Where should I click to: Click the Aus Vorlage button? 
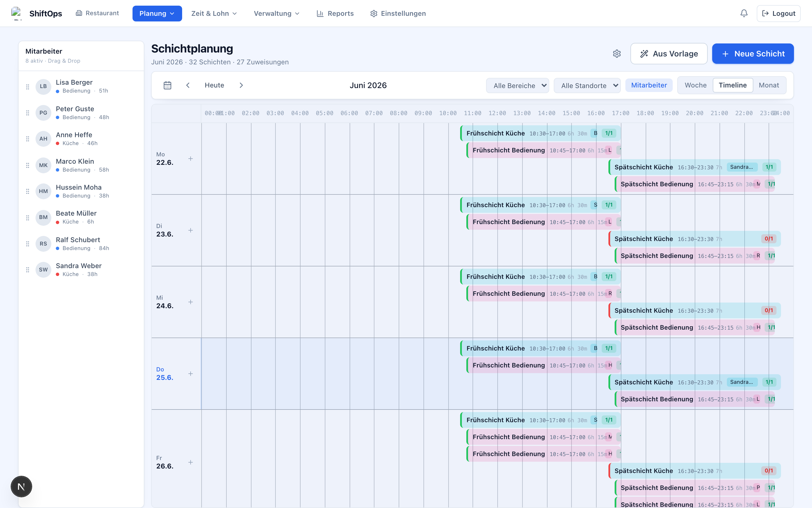coord(669,54)
